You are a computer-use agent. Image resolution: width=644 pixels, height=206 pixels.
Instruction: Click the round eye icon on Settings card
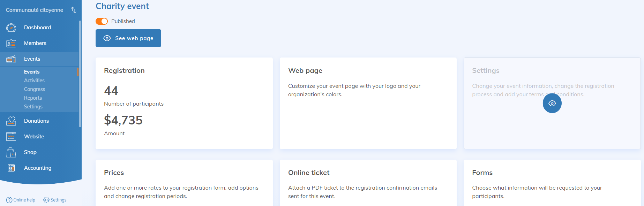[x=552, y=104]
